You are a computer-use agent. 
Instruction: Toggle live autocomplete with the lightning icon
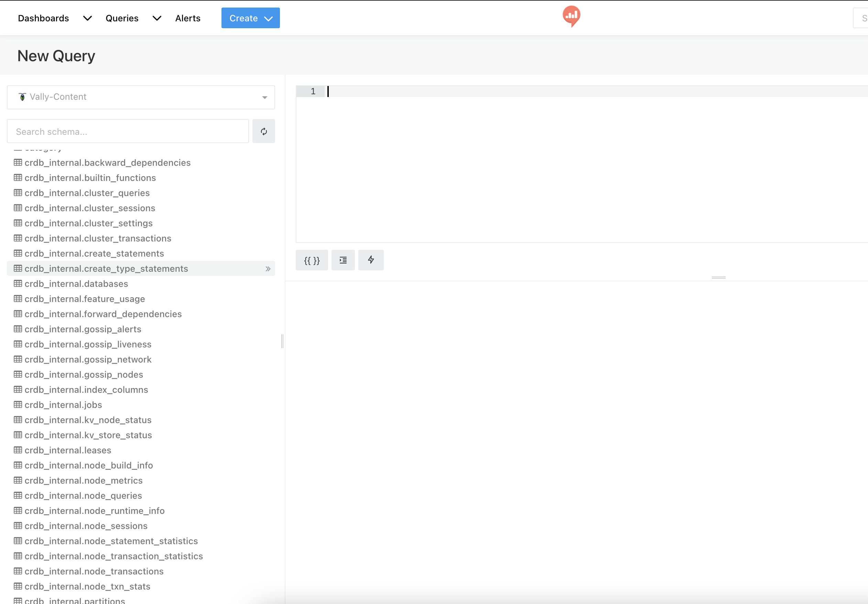pyautogui.click(x=370, y=260)
